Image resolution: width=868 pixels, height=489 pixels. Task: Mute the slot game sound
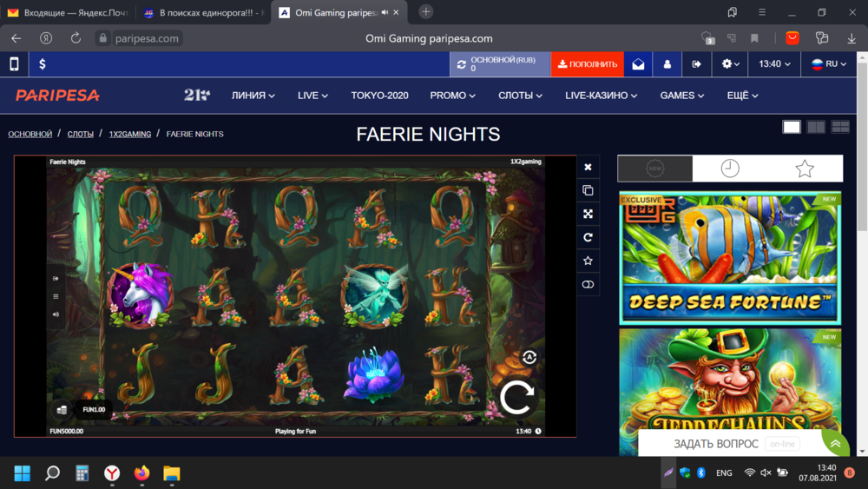coord(56,314)
